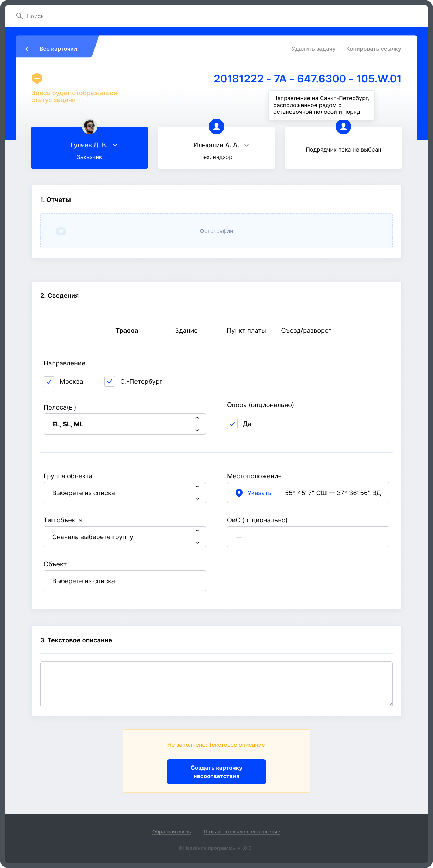
Task: Click the camera icon in Фотографии
Action: pyautogui.click(x=61, y=231)
